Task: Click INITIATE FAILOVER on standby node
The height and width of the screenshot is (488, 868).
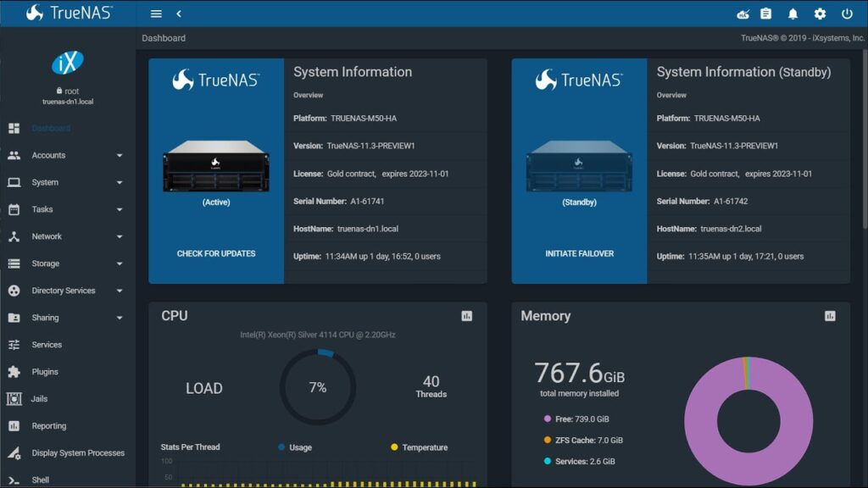Action: point(579,252)
